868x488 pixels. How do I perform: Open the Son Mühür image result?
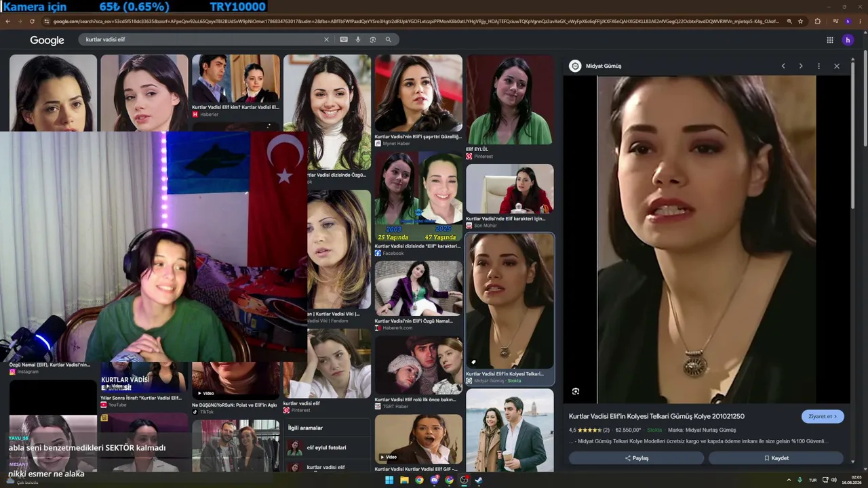pos(510,196)
